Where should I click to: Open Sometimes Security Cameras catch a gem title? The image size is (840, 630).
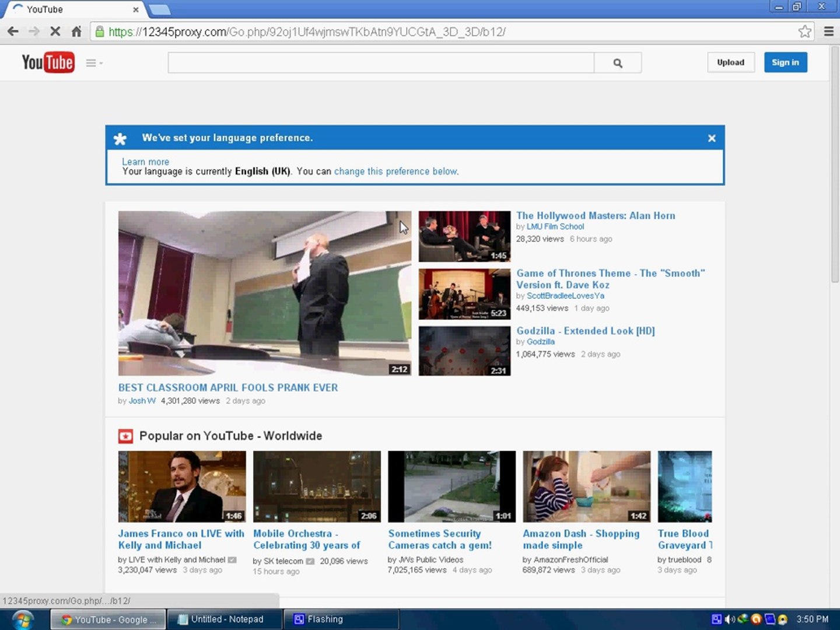coord(440,540)
